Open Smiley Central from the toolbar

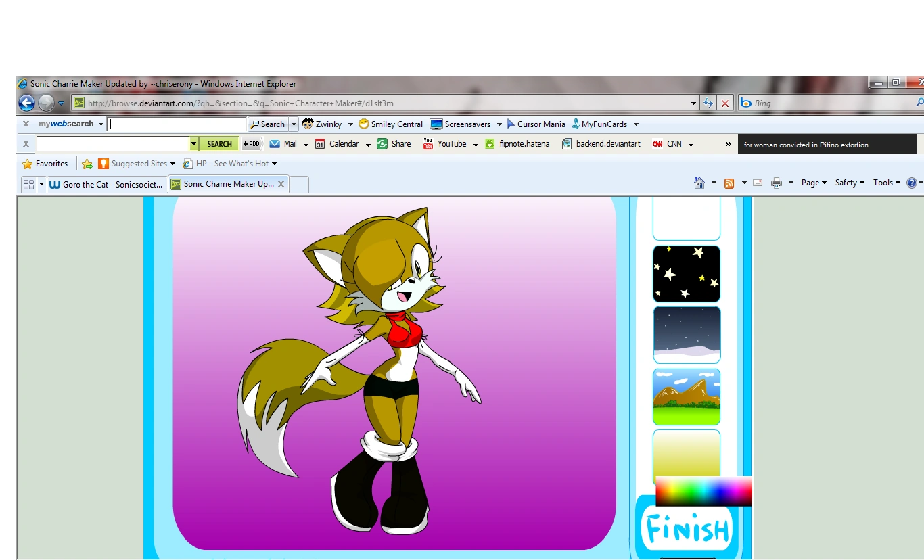[391, 124]
